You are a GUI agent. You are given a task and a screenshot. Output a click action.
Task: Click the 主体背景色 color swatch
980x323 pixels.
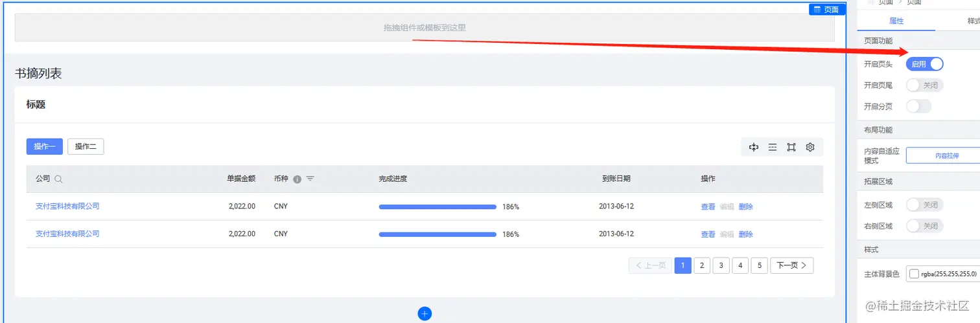pos(914,274)
